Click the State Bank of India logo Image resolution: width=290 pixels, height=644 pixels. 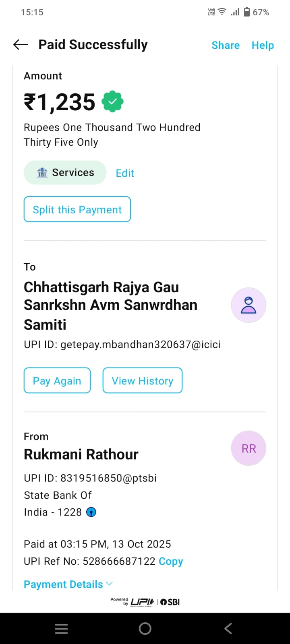coord(91,512)
